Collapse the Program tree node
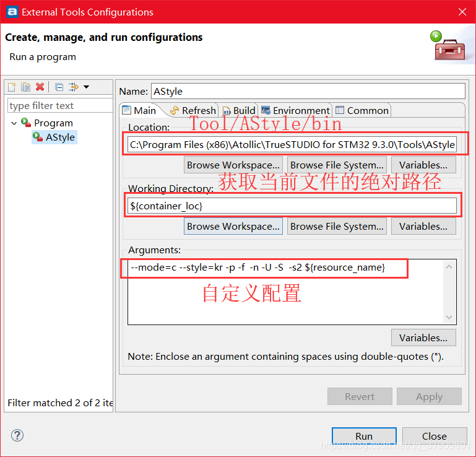This screenshot has width=476, height=457. point(14,123)
